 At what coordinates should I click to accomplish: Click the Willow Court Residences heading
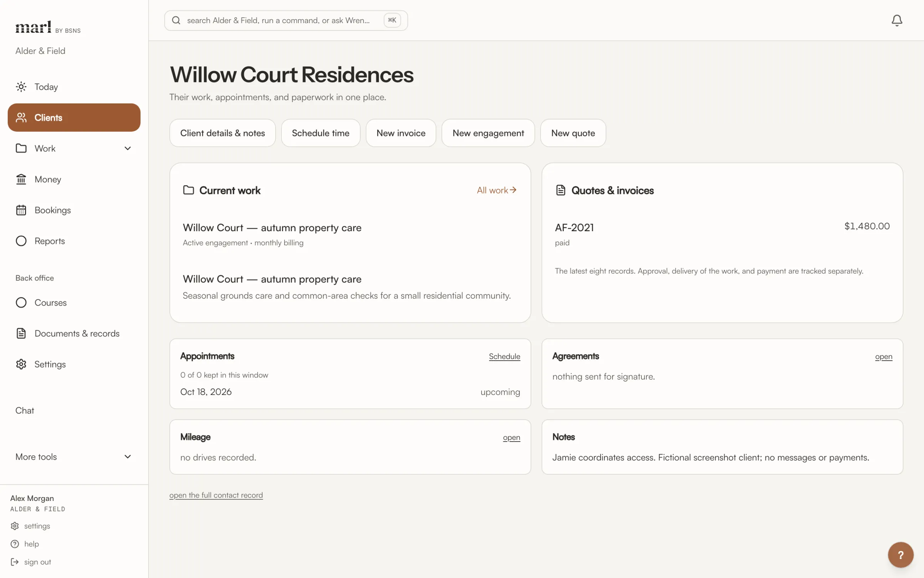tap(292, 74)
